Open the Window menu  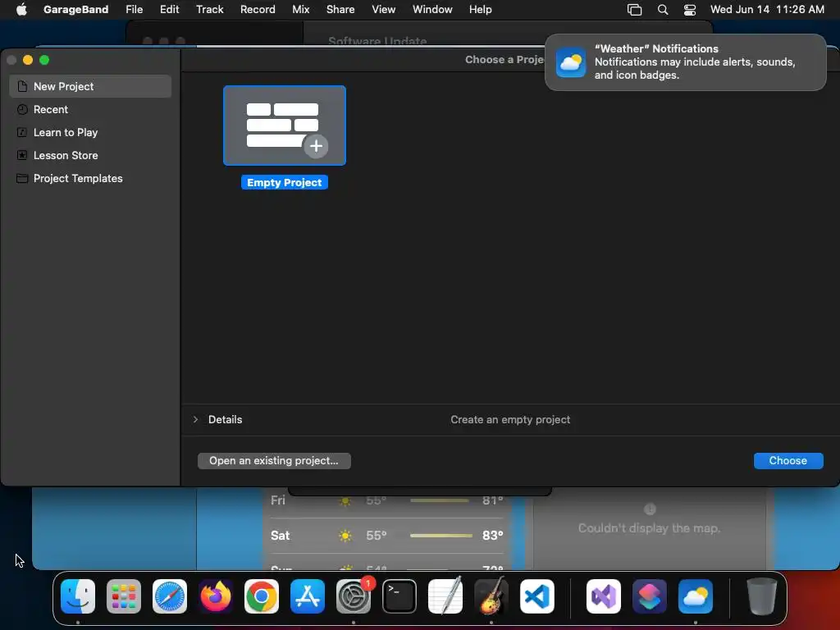tap(432, 9)
